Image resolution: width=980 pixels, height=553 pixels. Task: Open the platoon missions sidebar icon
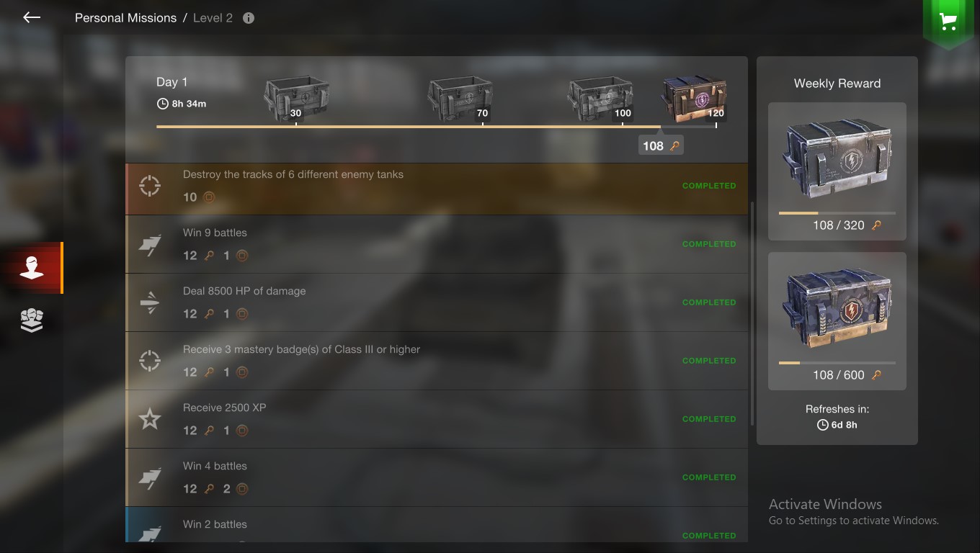tap(32, 320)
